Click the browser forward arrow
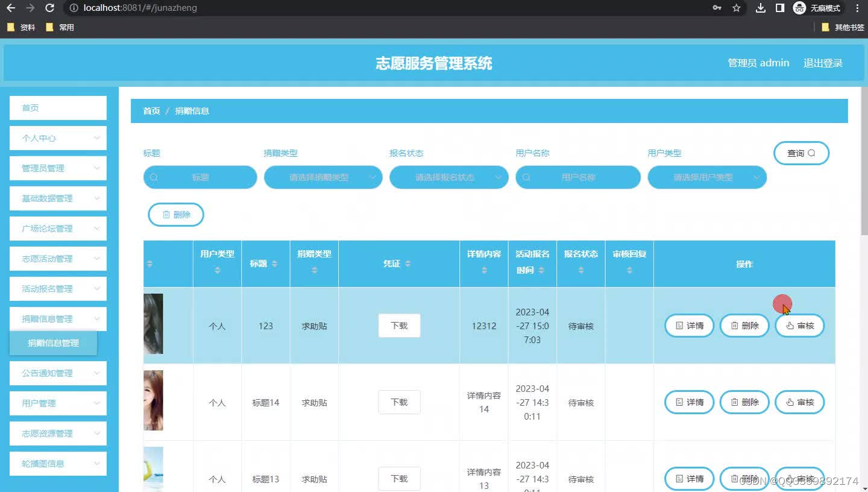 [30, 8]
